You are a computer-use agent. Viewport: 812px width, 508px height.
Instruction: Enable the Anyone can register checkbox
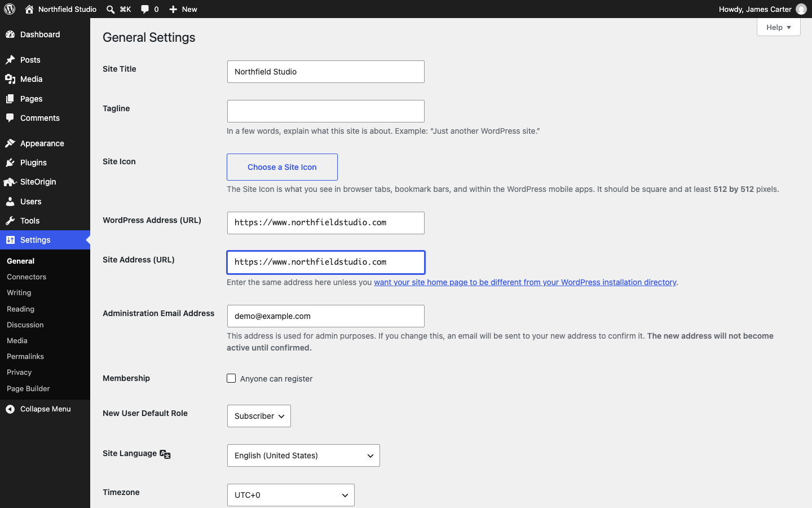(x=231, y=378)
